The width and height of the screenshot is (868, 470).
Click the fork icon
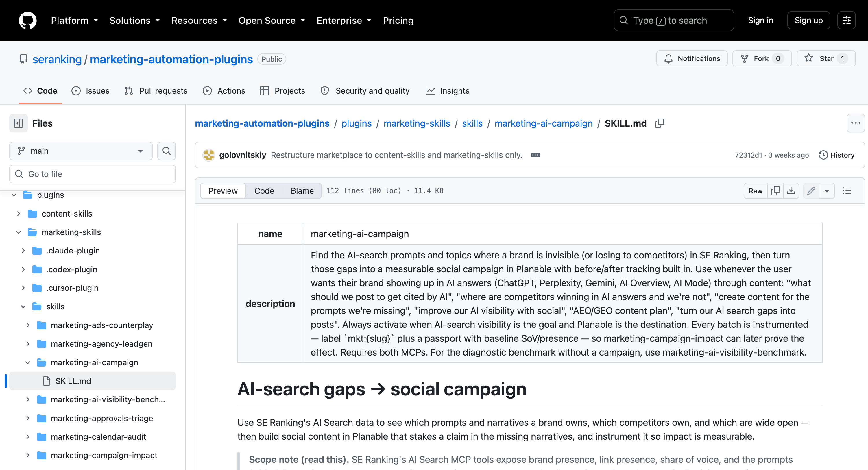pos(745,59)
